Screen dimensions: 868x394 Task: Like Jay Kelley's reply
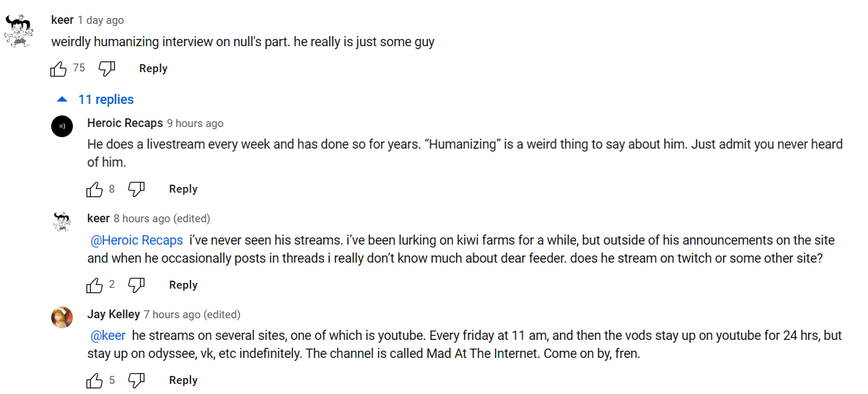point(95,380)
